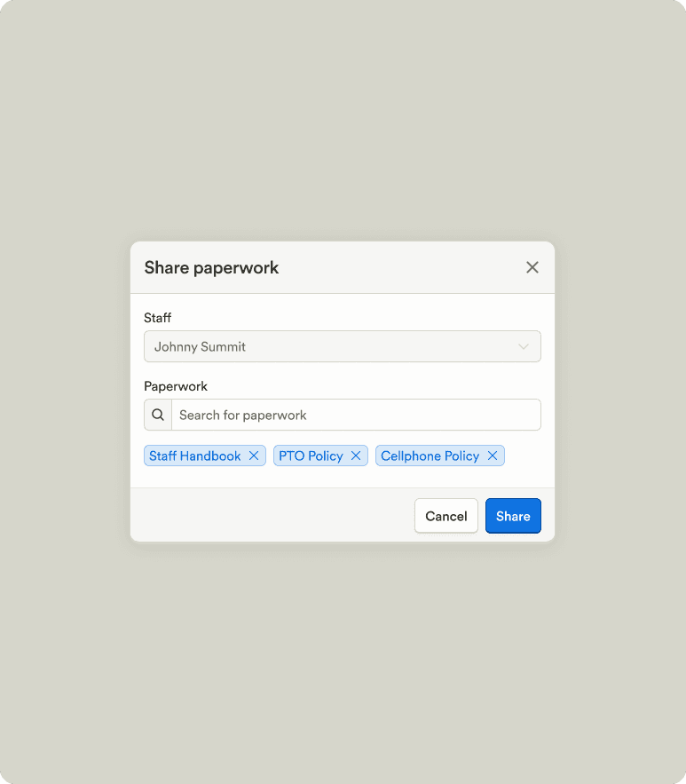Click the Share paperwork dialog title
The width and height of the screenshot is (686, 784).
click(211, 267)
